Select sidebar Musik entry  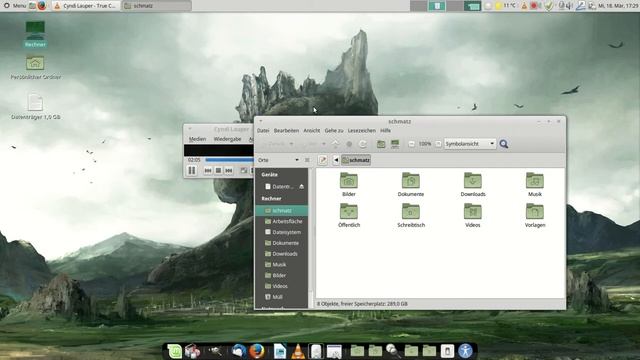point(282,264)
